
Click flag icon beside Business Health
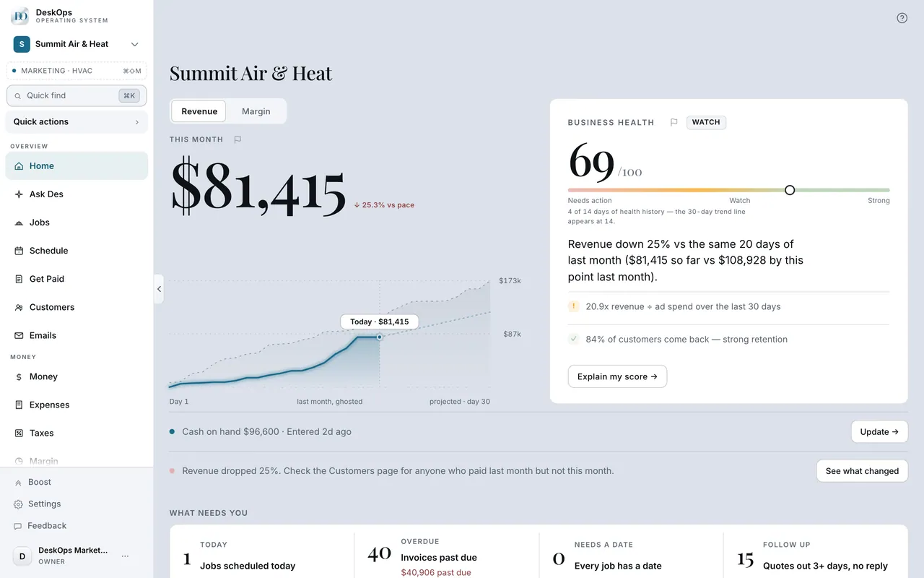point(674,123)
